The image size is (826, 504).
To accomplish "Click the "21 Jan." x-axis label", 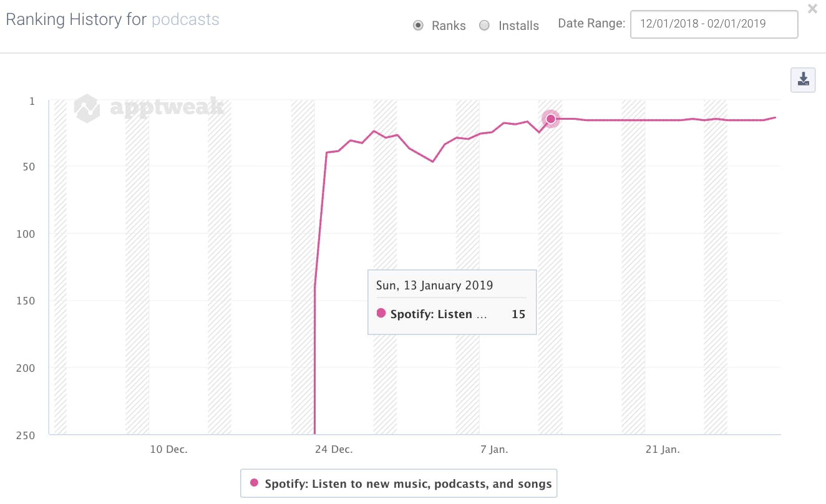I will 662,449.
